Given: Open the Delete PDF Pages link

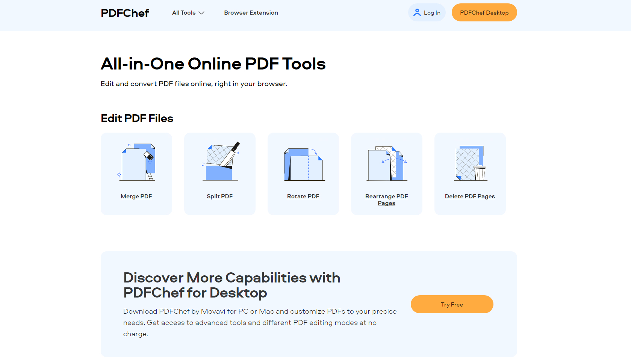Looking at the screenshot, I should pyautogui.click(x=470, y=196).
